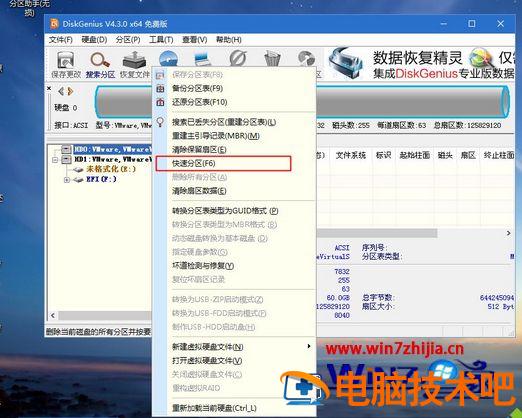
Task: Open the 分区(P) menu
Action: pos(128,40)
